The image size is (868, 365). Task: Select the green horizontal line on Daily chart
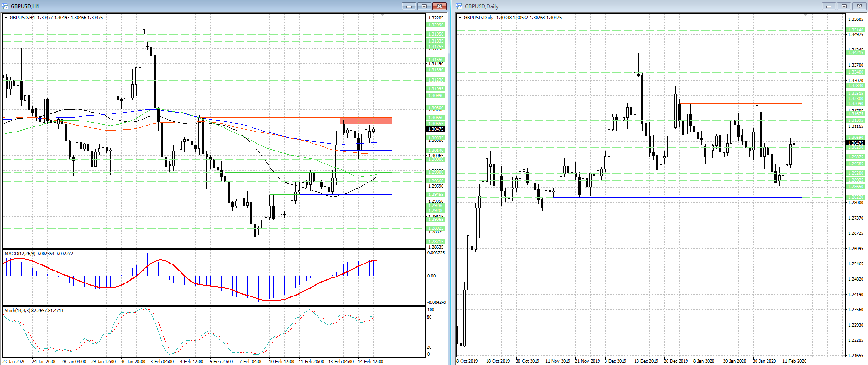click(x=753, y=157)
